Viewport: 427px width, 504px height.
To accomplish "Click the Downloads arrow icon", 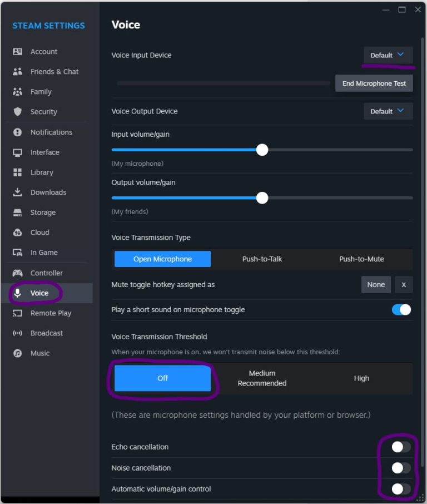I will (x=17, y=192).
